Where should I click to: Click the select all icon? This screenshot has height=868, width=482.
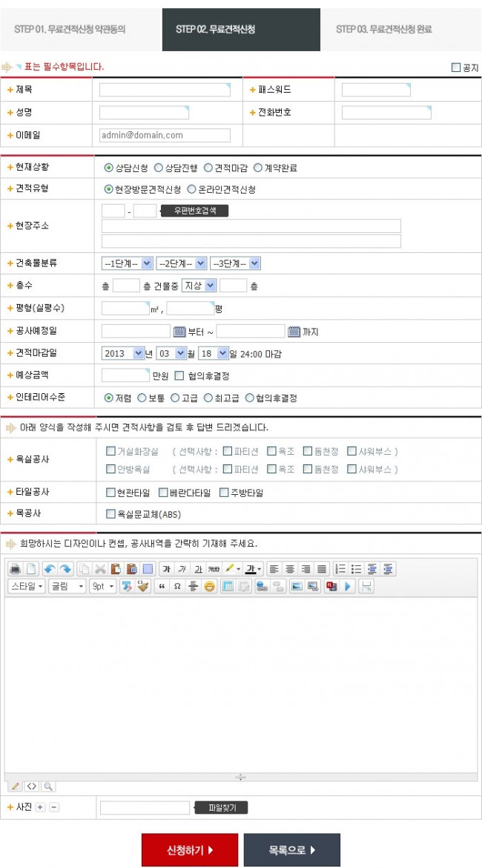pyautogui.click(x=148, y=568)
